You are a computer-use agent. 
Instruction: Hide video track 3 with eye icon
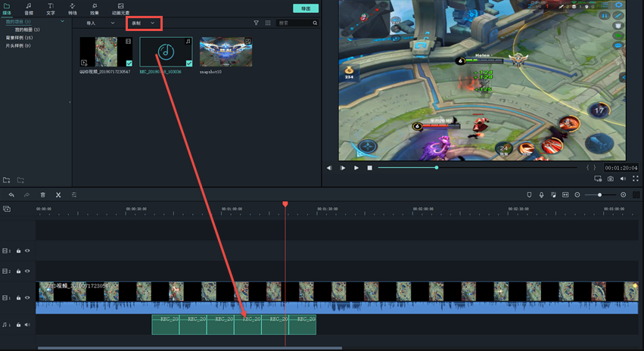pos(27,250)
